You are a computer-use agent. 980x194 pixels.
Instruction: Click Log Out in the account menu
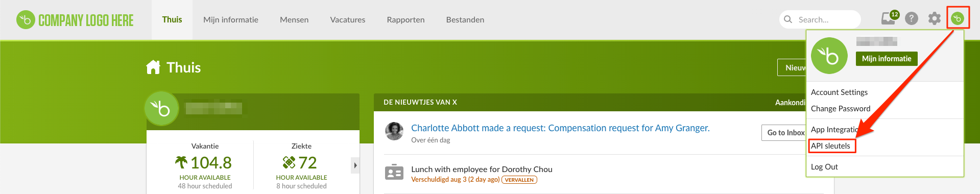coord(824,167)
